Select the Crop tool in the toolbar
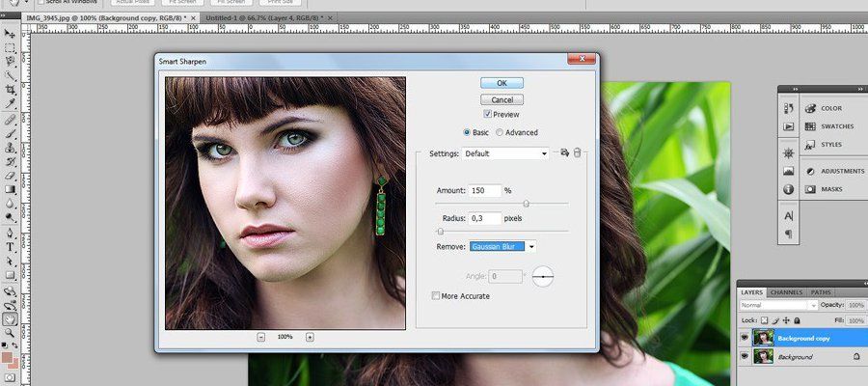868x386 pixels. [11, 88]
